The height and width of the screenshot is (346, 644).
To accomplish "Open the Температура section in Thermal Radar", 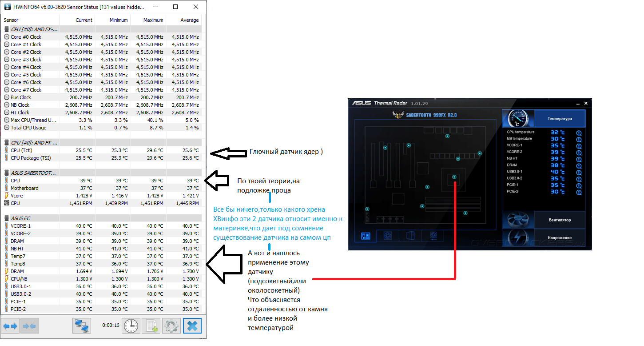I will pyautogui.click(x=544, y=119).
